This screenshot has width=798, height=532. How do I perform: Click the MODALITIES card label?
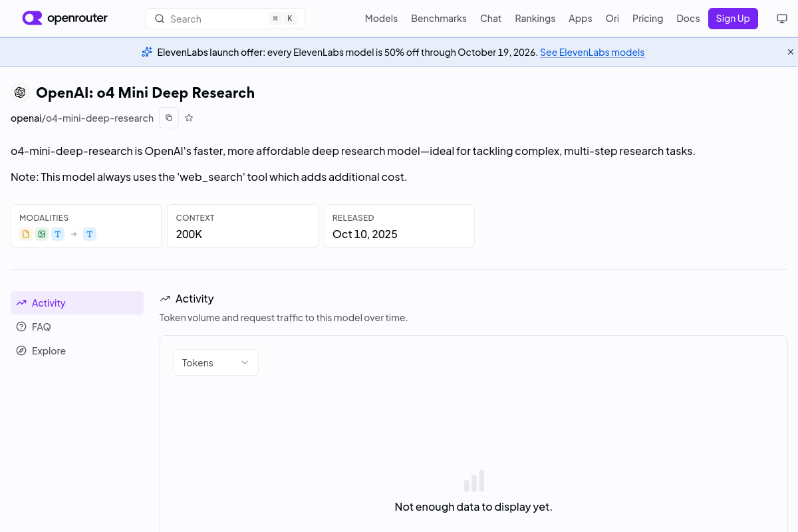pyautogui.click(x=44, y=217)
